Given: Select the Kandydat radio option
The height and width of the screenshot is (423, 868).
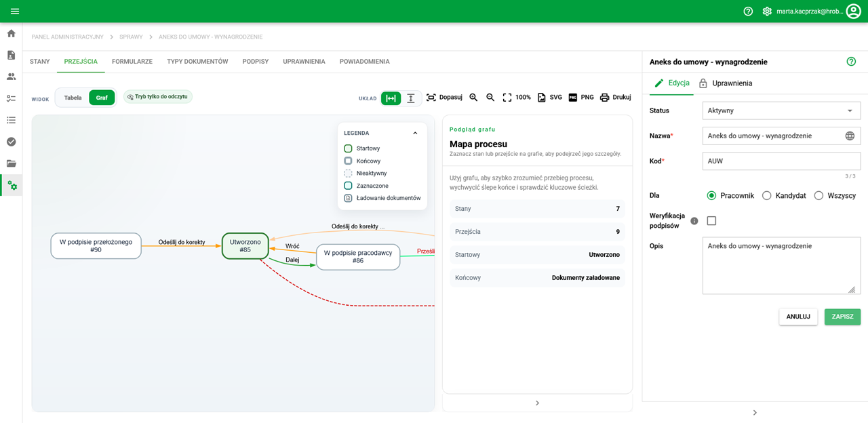Looking at the screenshot, I should [767, 195].
